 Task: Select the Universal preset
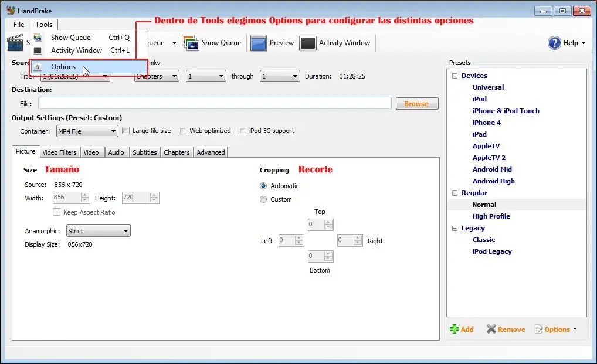coord(488,87)
